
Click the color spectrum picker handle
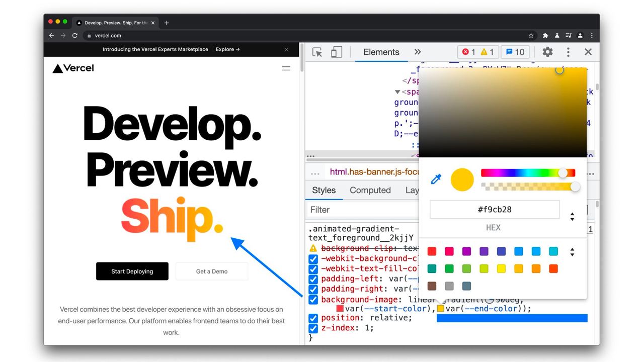[x=559, y=70]
